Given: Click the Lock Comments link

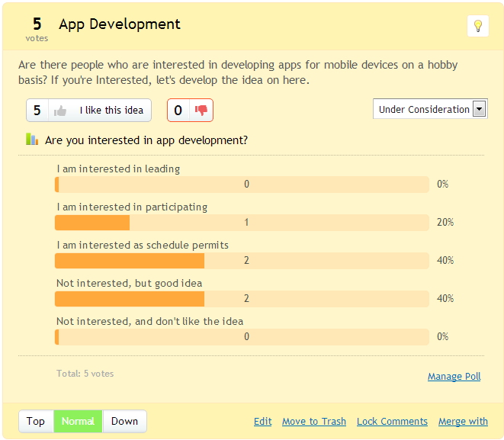Looking at the screenshot, I should tap(392, 421).
